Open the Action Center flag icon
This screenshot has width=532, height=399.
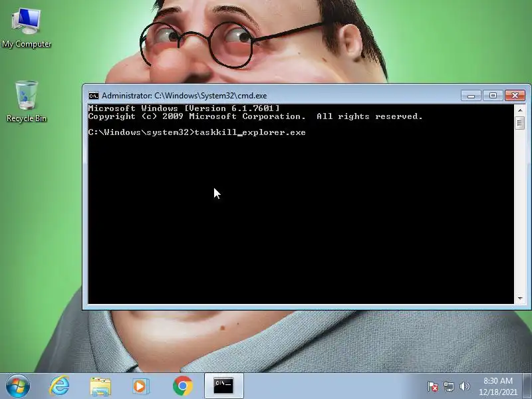[x=433, y=386]
